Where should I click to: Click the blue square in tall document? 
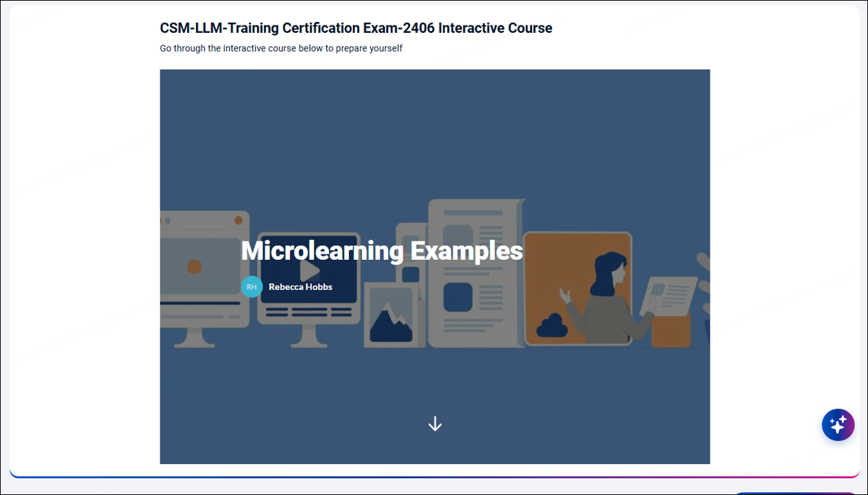click(x=457, y=298)
